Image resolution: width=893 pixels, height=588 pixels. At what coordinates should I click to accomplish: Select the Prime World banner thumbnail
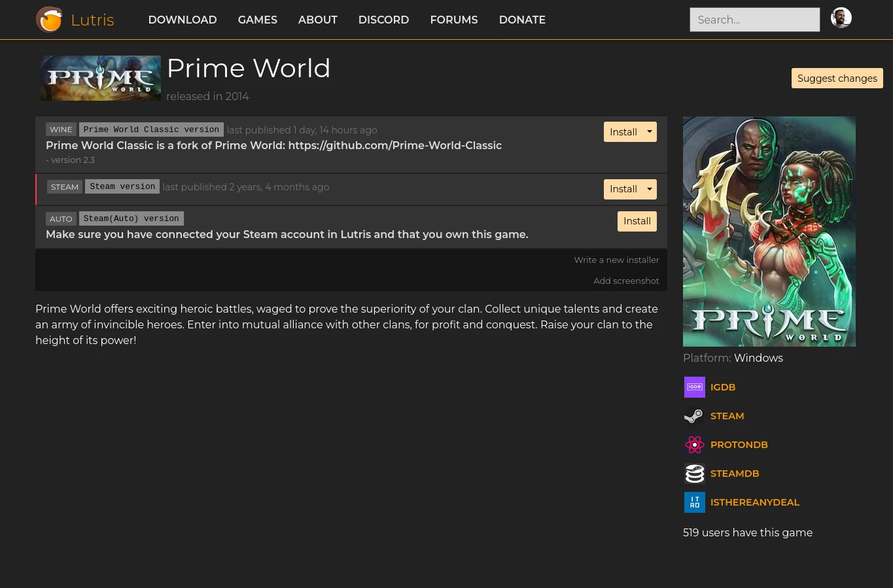click(x=100, y=78)
